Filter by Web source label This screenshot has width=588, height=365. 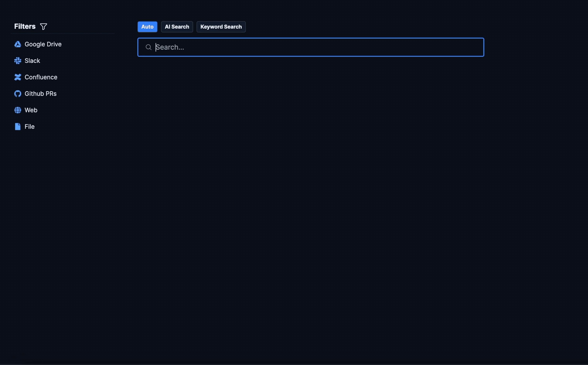31,110
